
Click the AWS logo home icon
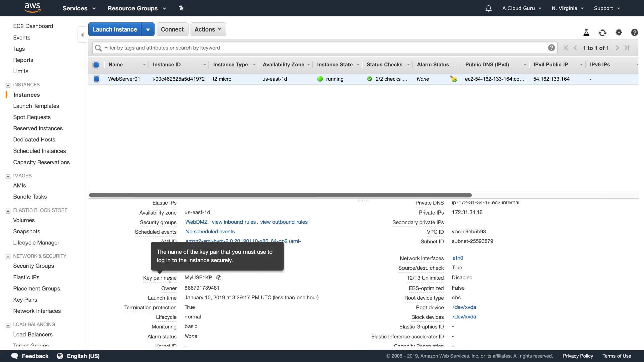pyautogui.click(x=33, y=8)
